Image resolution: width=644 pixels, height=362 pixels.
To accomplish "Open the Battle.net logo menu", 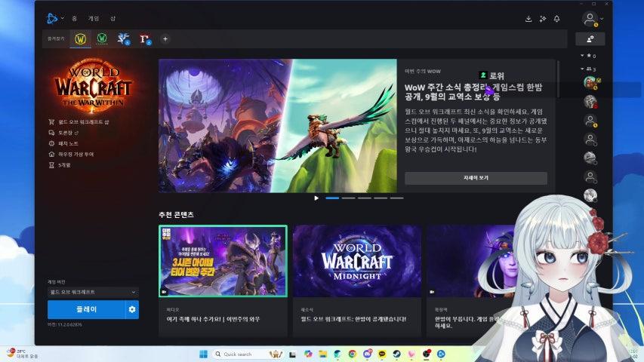I will [52, 18].
